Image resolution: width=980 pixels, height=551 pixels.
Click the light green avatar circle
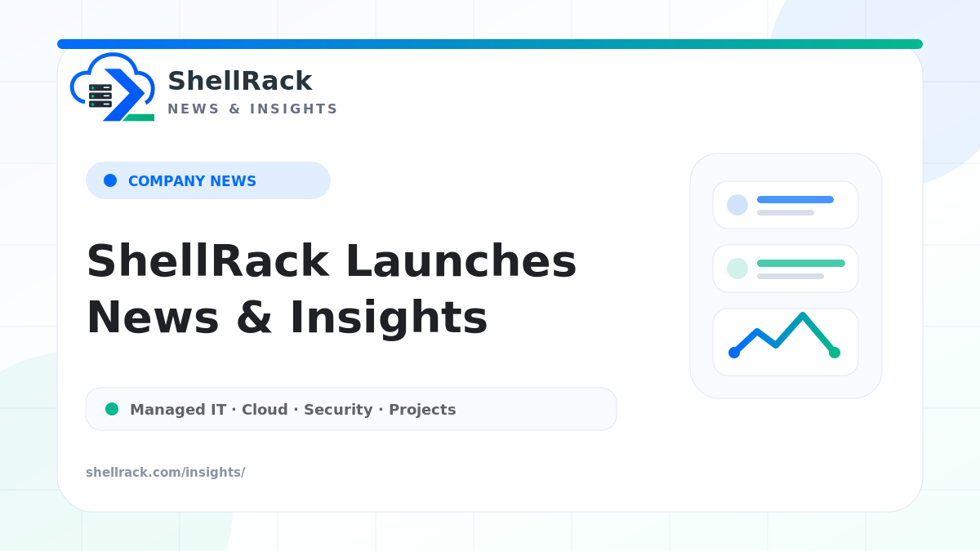(x=737, y=269)
